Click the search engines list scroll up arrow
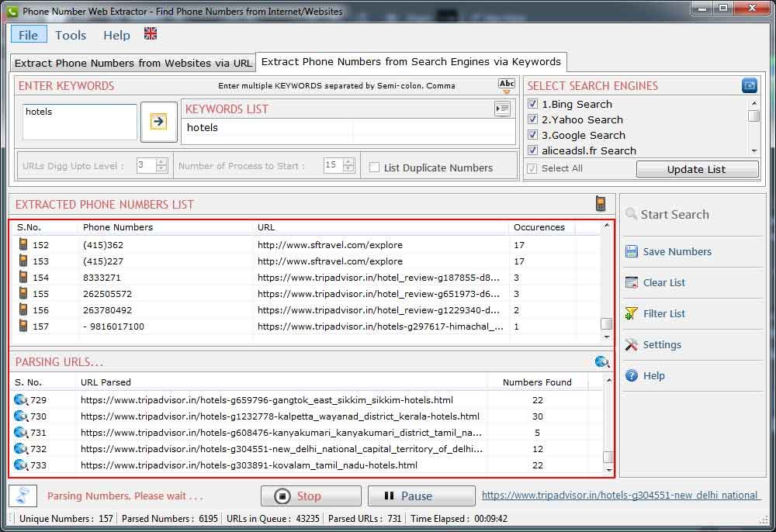This screenshot has width=776, height=532. pos(754,103)
